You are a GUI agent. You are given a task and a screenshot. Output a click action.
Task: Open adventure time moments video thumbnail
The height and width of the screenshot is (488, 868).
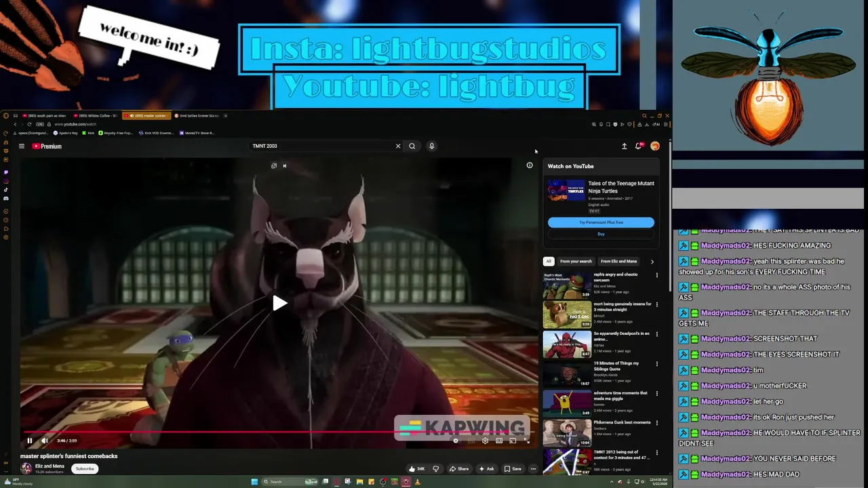(567, 405)
